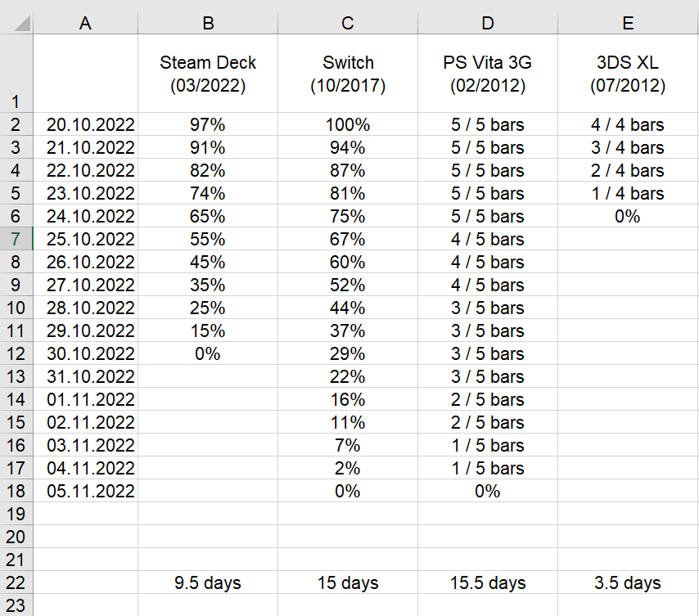Viewport: 699px width, 616px height.
Task: Select the date cell 26.10.2022
Action: (x=86, y=262)
